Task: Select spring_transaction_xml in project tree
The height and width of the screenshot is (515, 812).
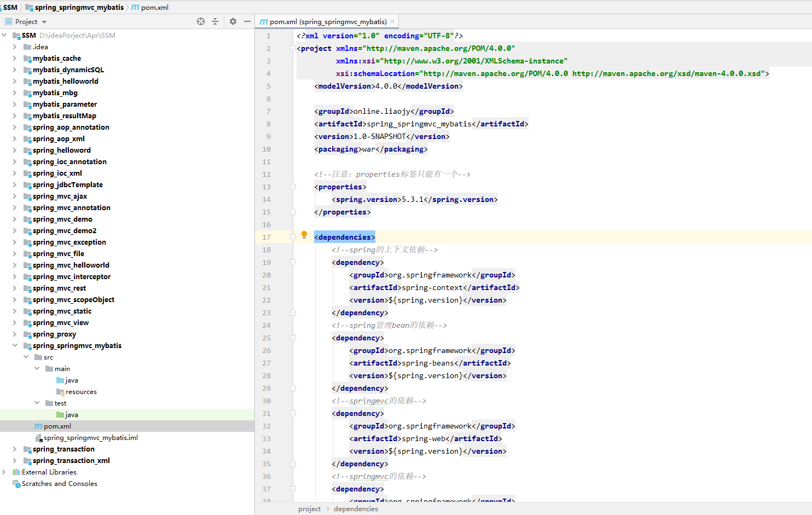Action: click(x=71, y=460)
